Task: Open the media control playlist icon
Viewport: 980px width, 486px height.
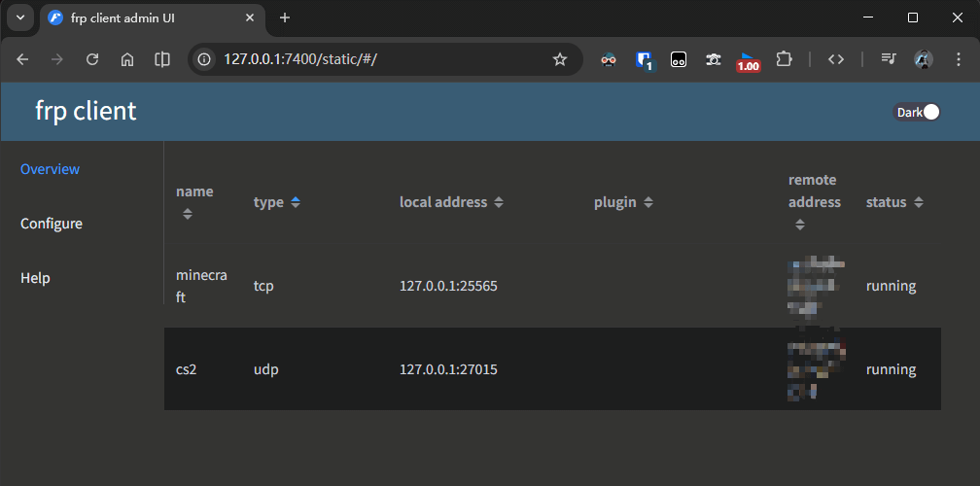Action: (889, 59)
